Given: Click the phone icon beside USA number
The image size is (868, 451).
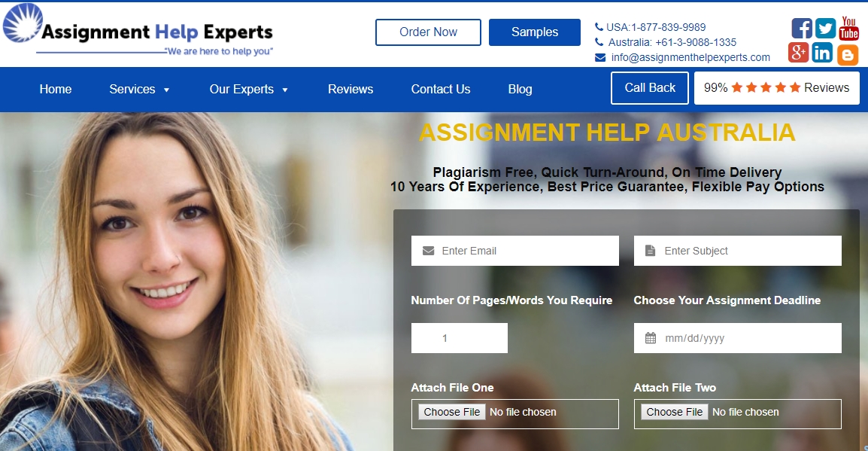Looking at the screenshot, I should click(x=599, y=26).
